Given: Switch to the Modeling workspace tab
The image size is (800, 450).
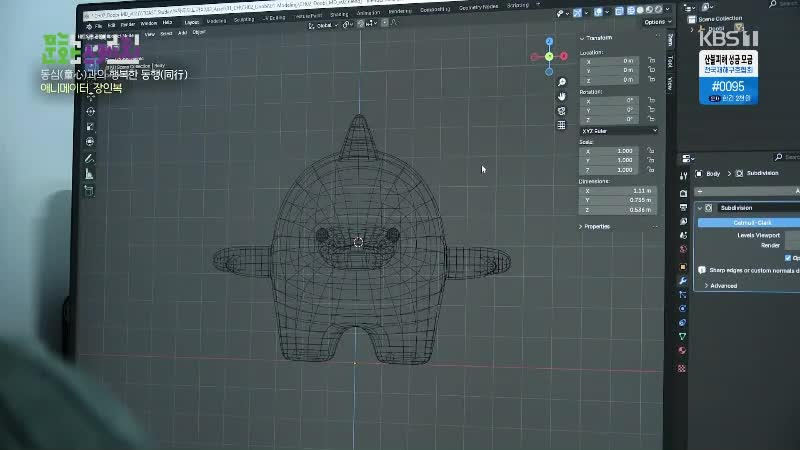Looking at the screenshot, I should 216,21.
